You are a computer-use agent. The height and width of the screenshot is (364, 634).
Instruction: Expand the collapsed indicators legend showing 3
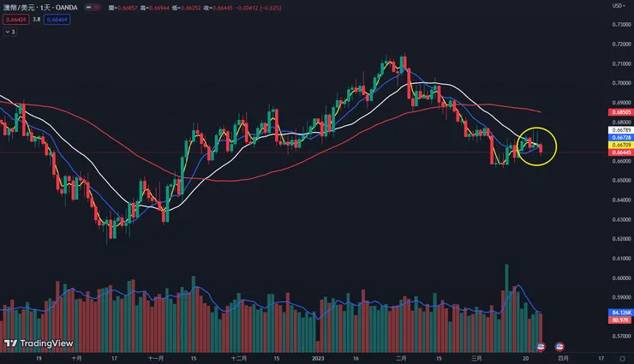pos(9,32)
